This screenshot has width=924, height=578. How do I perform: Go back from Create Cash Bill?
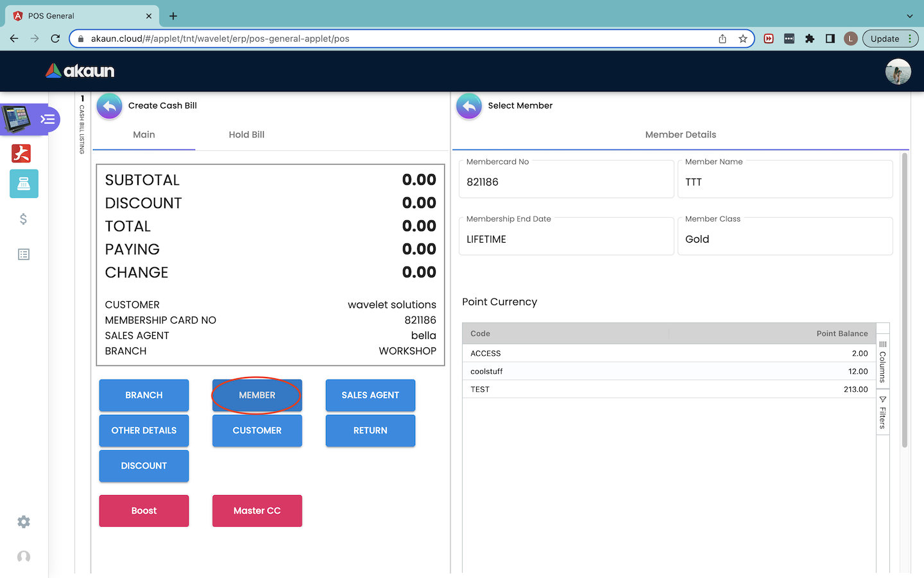click(110, 106)
